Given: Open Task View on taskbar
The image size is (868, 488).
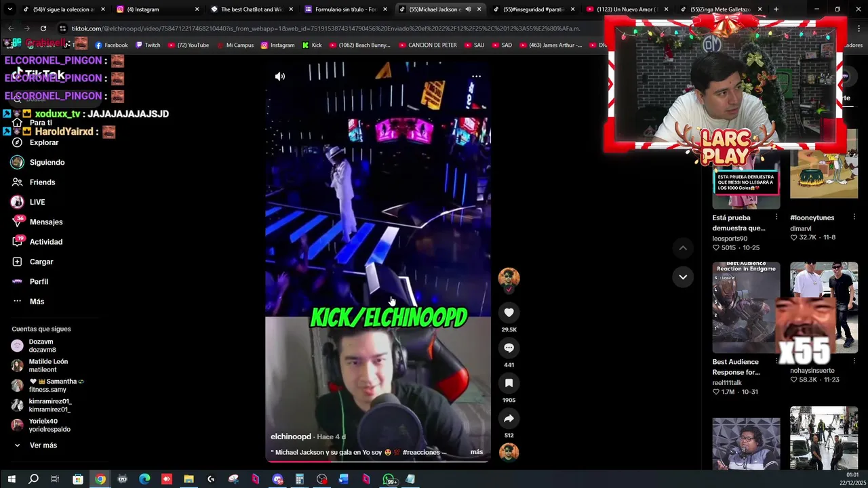Looking at the screenshot, I should (x=55, y=479).
